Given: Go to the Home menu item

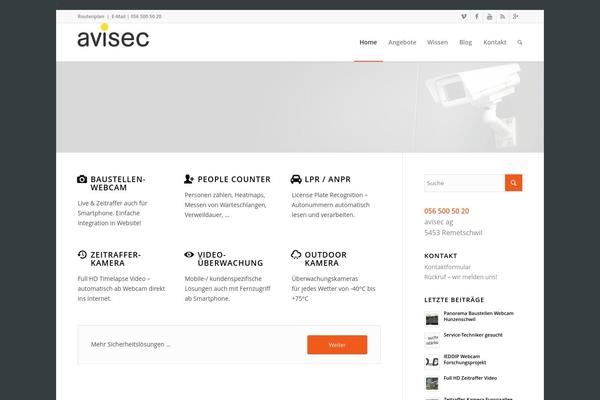Looking at the screenshot, I should (x=368, y=42).
